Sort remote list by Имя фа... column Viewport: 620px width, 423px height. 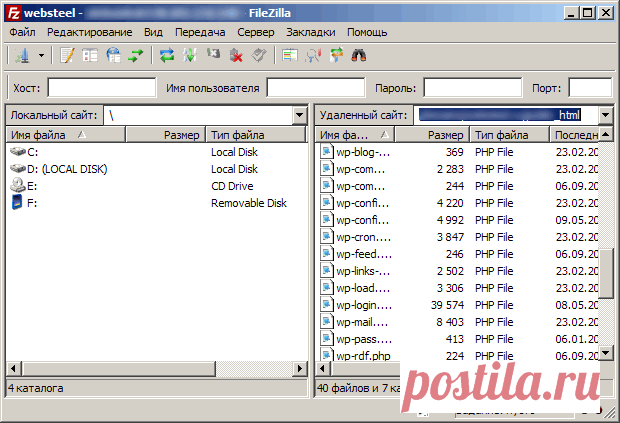(x=355, y=135)
